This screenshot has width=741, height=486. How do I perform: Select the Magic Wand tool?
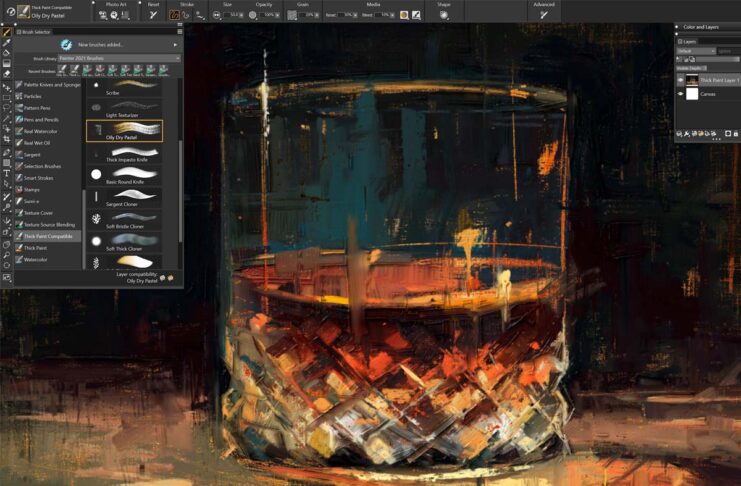(x=6, y=119)
